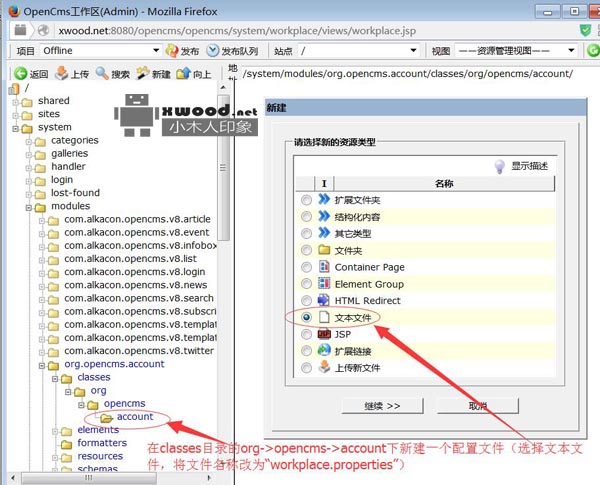Viewport: 600px width, 485px height.
Task: Open com.alkacon.opencms.v8.news folder
Action: coord(135,285)
